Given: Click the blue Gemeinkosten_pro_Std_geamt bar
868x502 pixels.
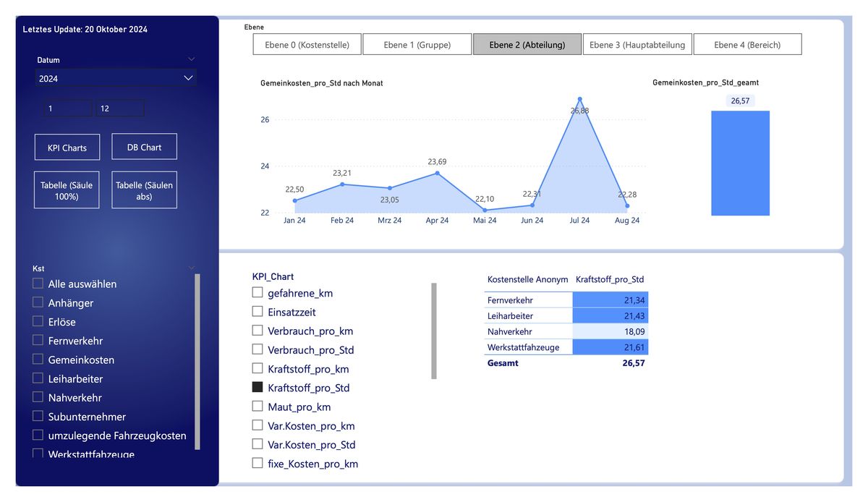Looking at the screenshot, I should pos(740,163).
